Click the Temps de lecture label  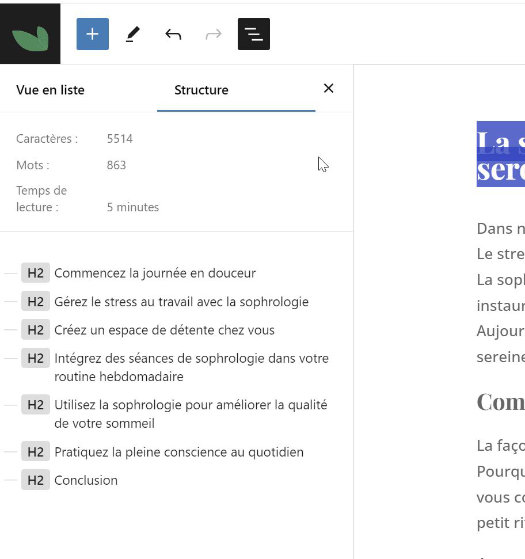pos(41,199)
